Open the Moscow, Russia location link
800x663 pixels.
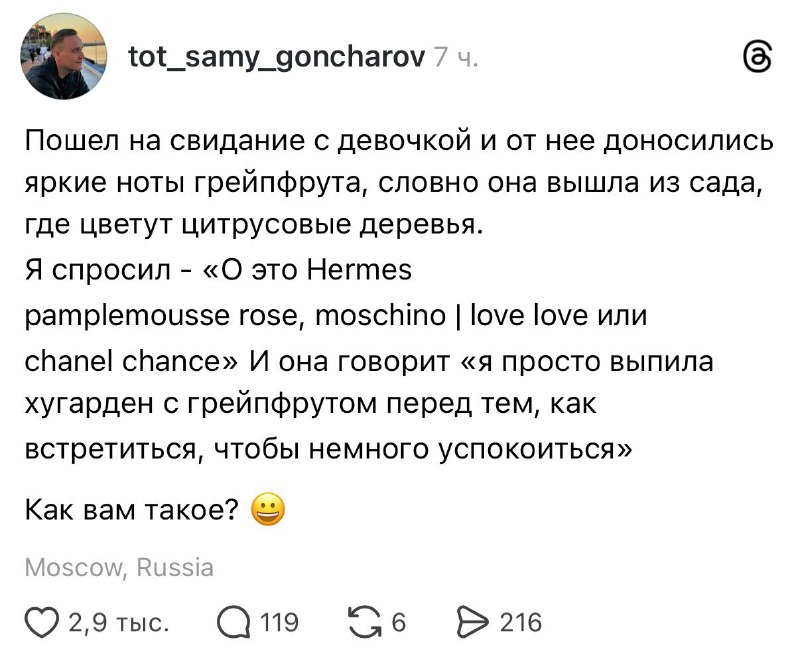pos(119,566)
